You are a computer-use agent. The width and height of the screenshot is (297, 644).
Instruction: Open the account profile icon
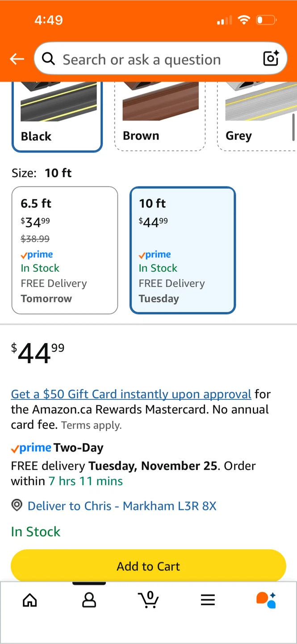click(89, 600)
